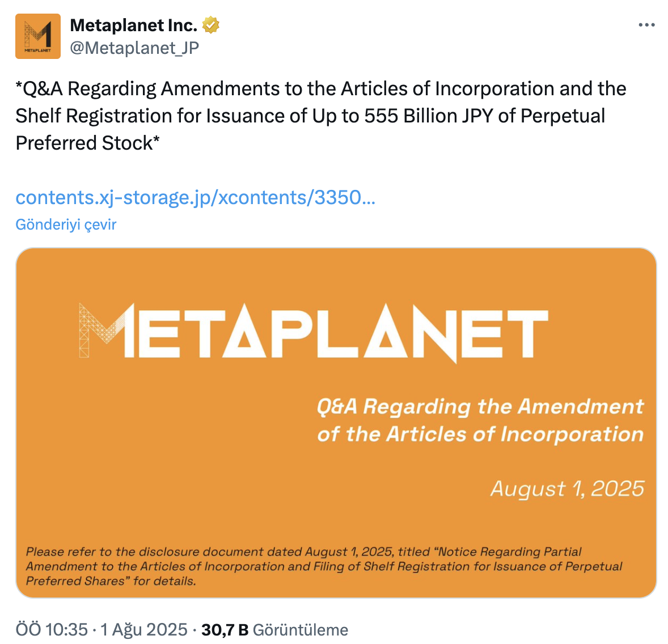View the 30,7 B Görüntüleme count

tap(275, 629)
